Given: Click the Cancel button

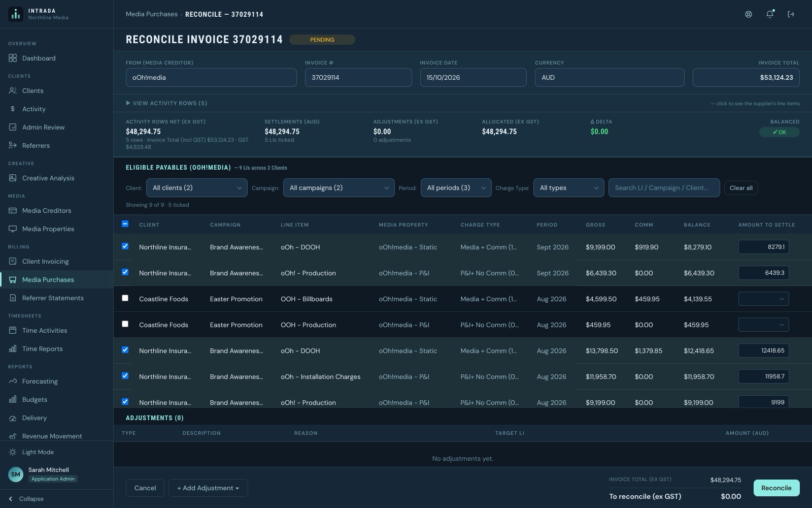Looking at the screenshot, I should click(x=145, y=488).
